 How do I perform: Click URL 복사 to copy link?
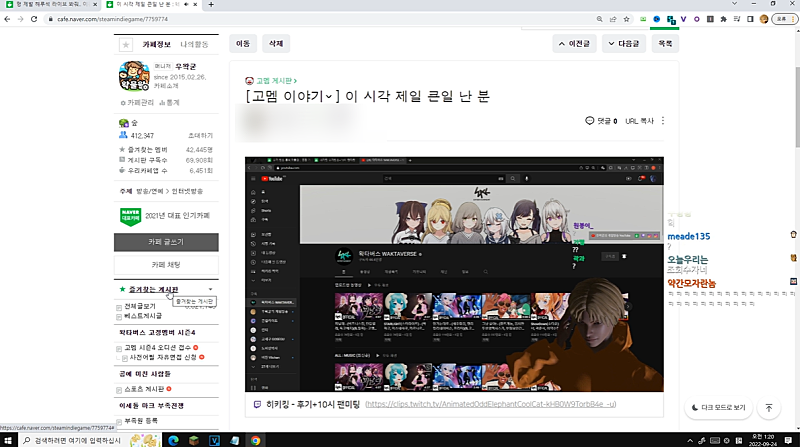pyautogui.click(x=639, y=121)
